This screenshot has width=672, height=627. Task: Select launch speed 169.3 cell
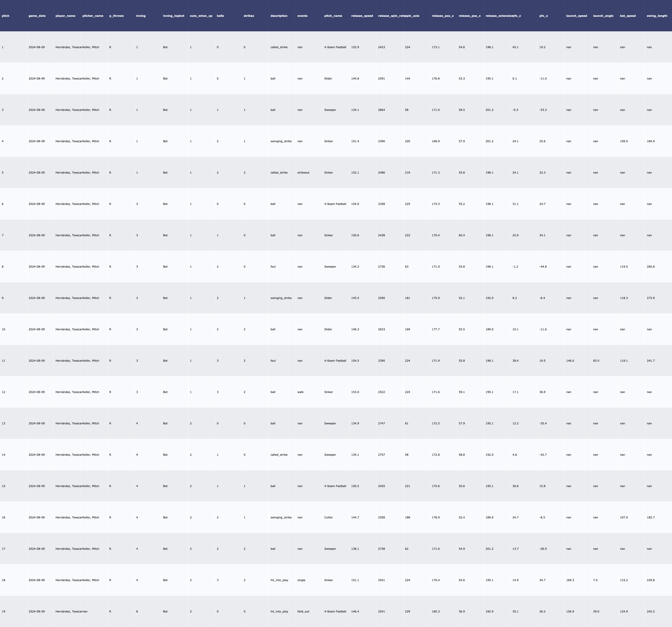coord(570,580)
